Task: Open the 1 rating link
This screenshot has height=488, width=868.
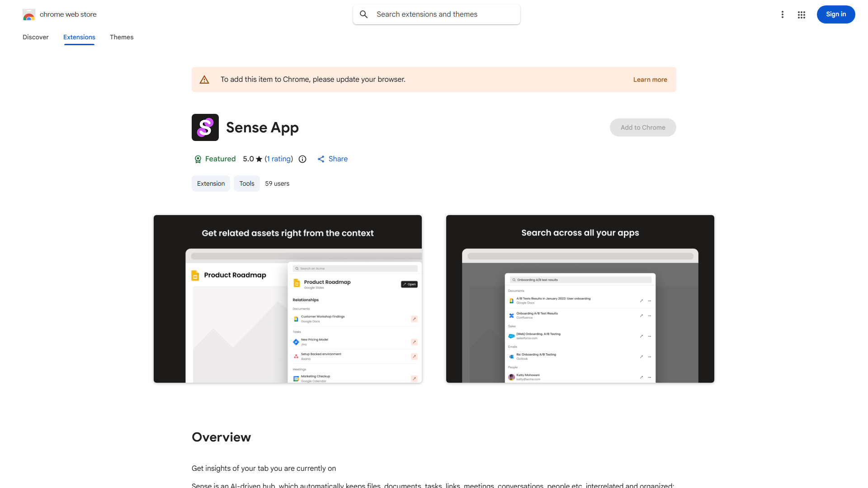Action: pyautogui.click(x=279, y=159)
